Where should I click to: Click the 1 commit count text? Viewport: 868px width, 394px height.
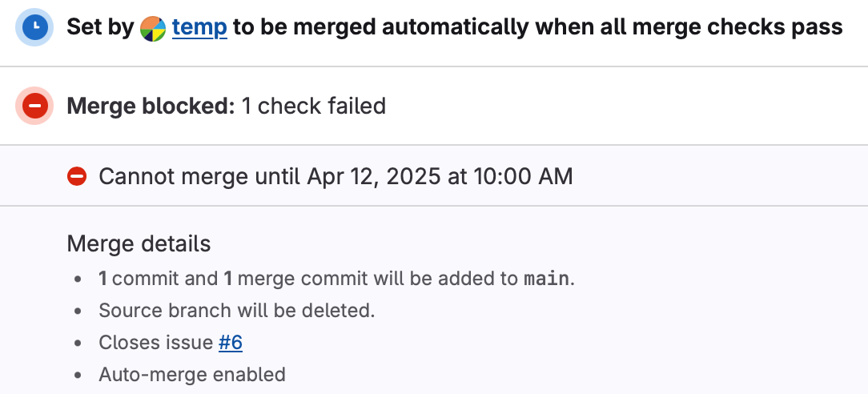[139, 279]
